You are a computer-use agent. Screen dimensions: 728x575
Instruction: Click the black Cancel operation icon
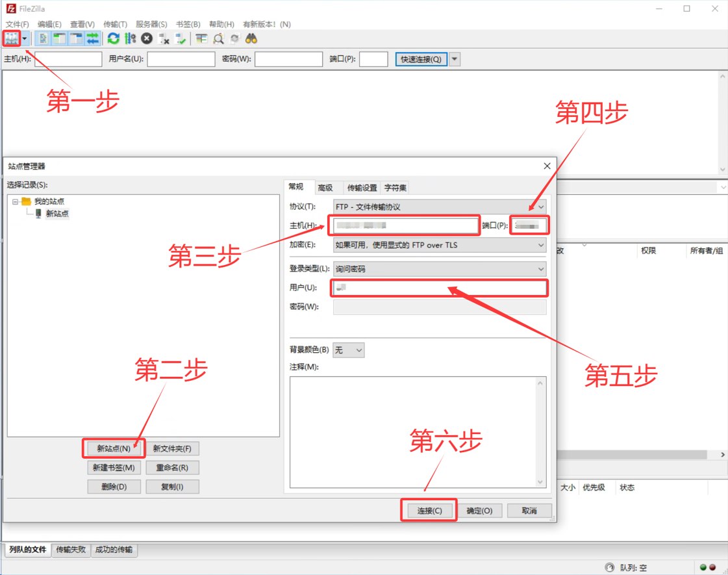pos(147,38)
